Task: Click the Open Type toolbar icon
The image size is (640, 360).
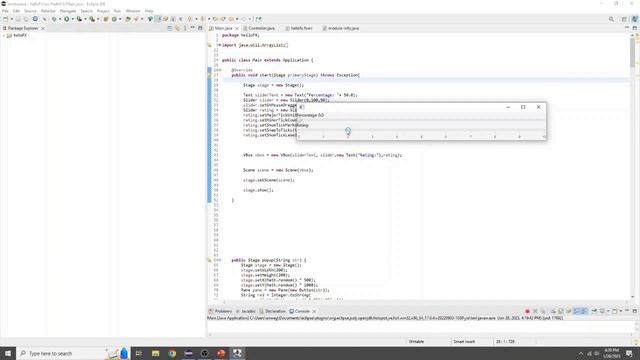Action: coord(128,19)
